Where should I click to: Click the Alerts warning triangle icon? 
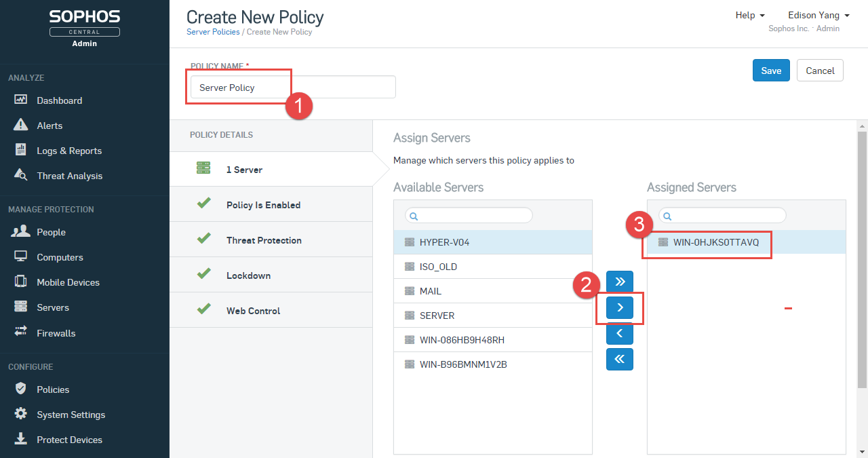pos(20,125)
